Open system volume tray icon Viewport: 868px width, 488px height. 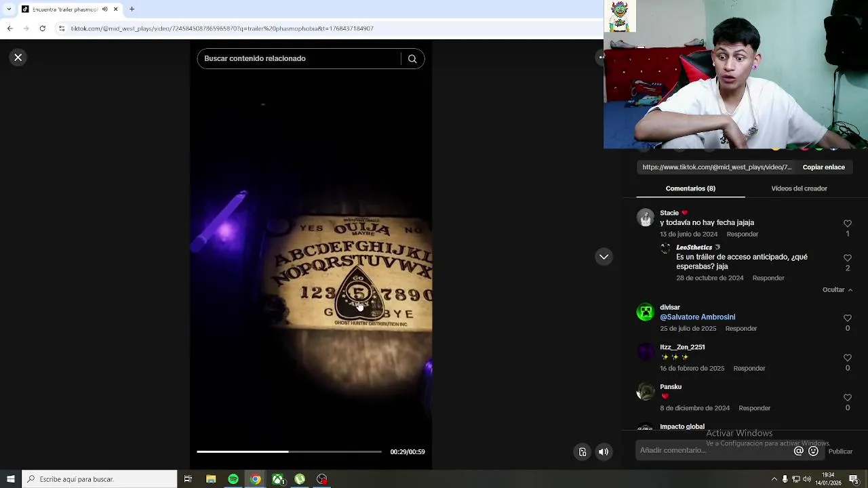click(x=807, y=479)
